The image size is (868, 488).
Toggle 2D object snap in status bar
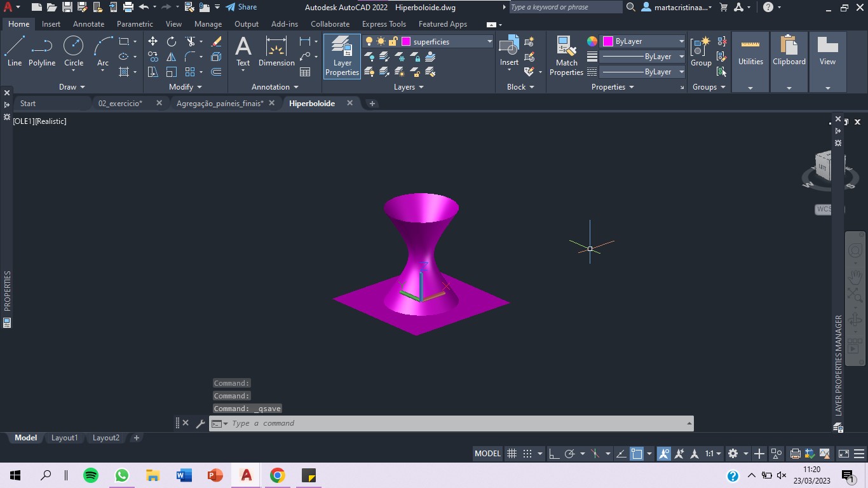[x=637, y=454]
